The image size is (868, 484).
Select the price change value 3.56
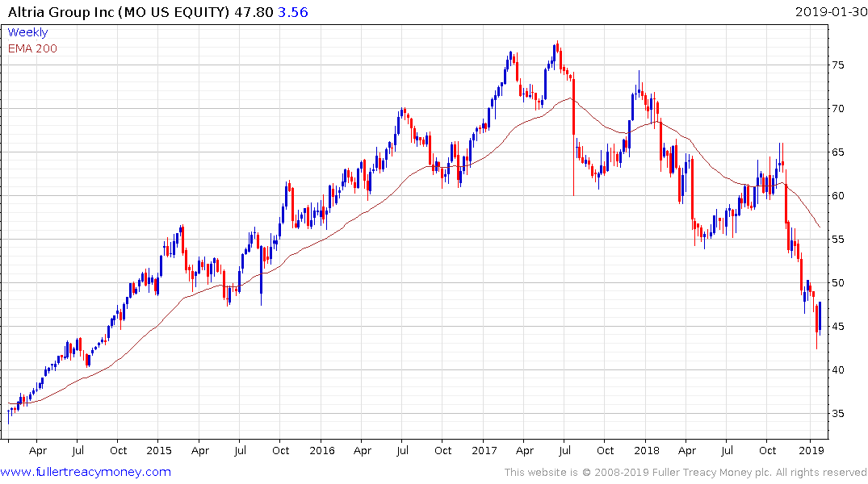click(x=293, y=12)
